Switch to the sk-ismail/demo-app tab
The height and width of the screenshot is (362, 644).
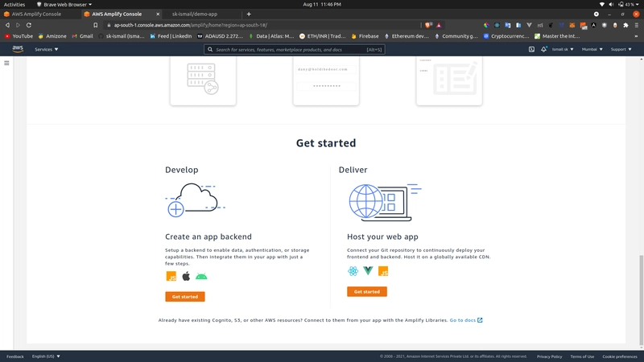[193, 14]
